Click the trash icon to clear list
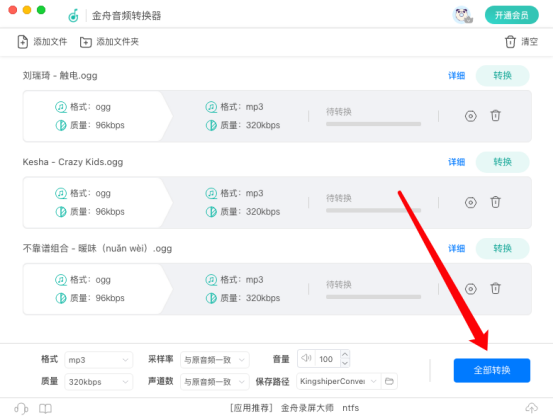The height and width of the screenshot is (419, 553). (x=510, y=42)
